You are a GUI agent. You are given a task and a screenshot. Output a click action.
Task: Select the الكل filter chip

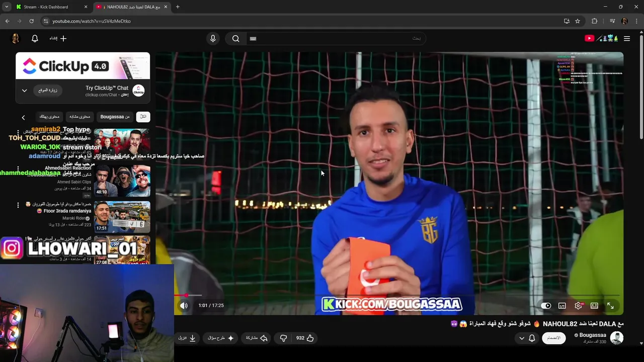(143, 117)
